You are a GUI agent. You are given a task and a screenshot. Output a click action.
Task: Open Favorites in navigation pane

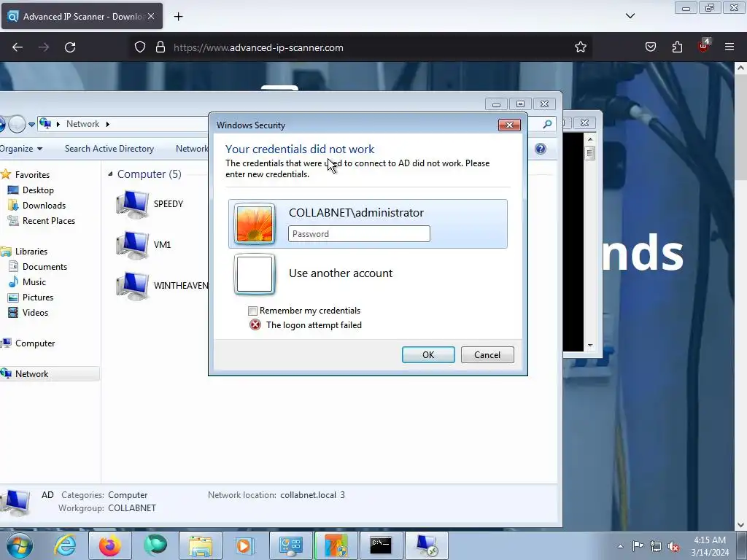pos(32,175)
